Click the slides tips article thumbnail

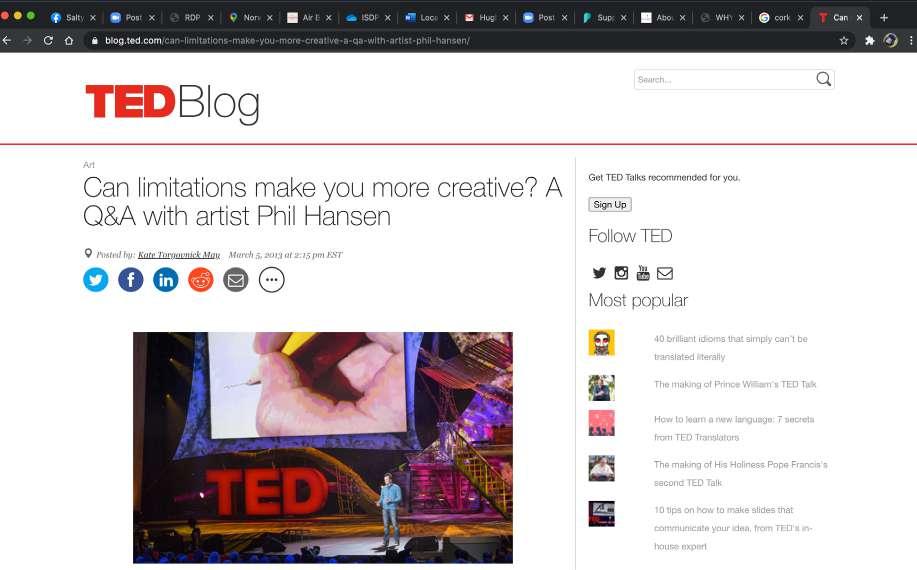(601, 514)
